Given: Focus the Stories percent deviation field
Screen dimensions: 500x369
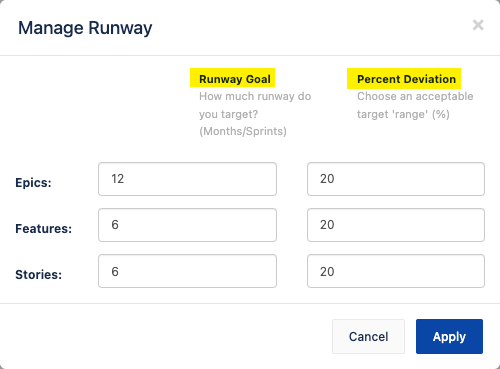Looking at the screenshot, I should click(396, 271).
